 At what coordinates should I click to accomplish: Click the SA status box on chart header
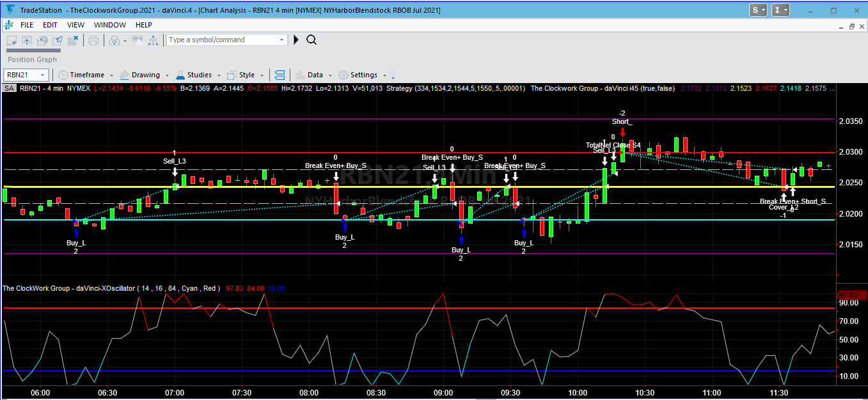click(x=9, y=88)
